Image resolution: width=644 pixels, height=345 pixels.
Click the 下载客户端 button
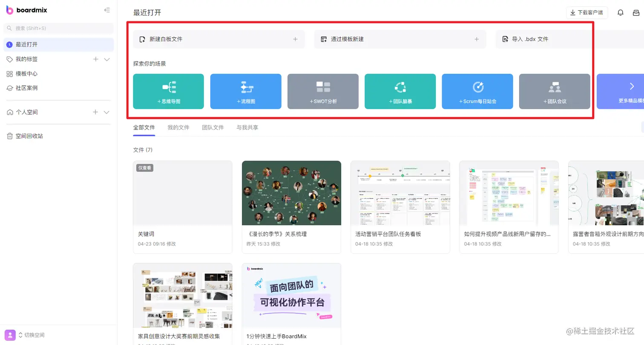coord(587,13)
